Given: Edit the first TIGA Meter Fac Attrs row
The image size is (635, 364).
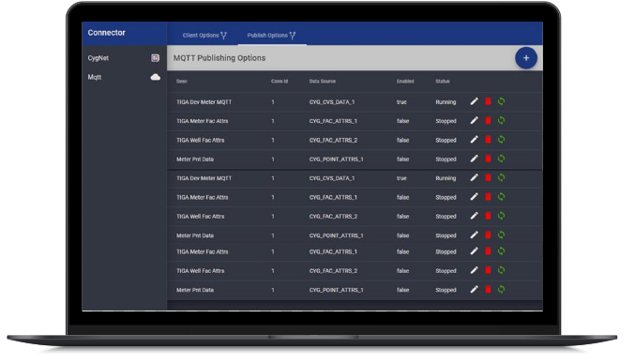Looking at the screenshot, I should pyautogui.click(x=474, y=121).
